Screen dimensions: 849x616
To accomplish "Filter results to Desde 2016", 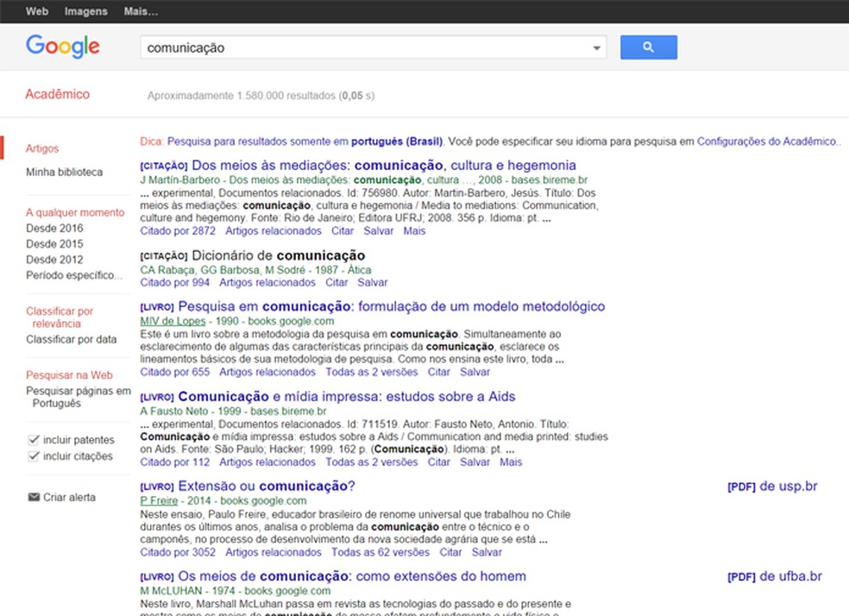I will [54, 229].
